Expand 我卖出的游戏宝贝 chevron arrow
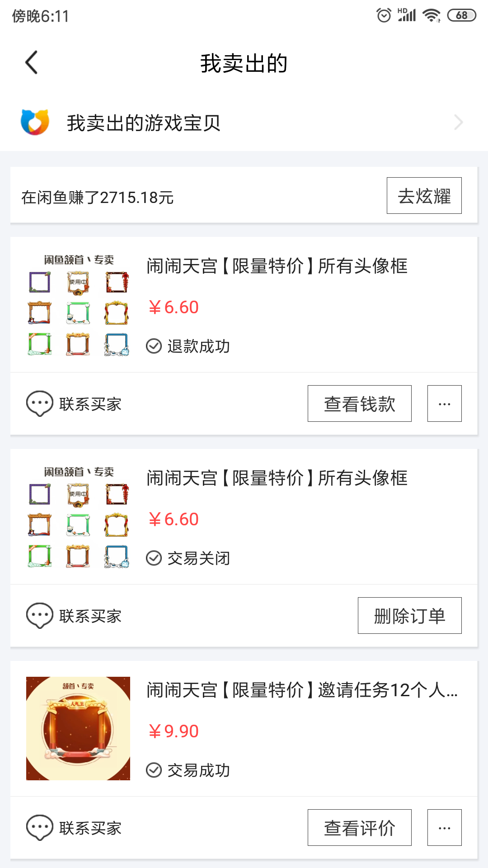Screen dimensions: 488x868 click(459, 123)
